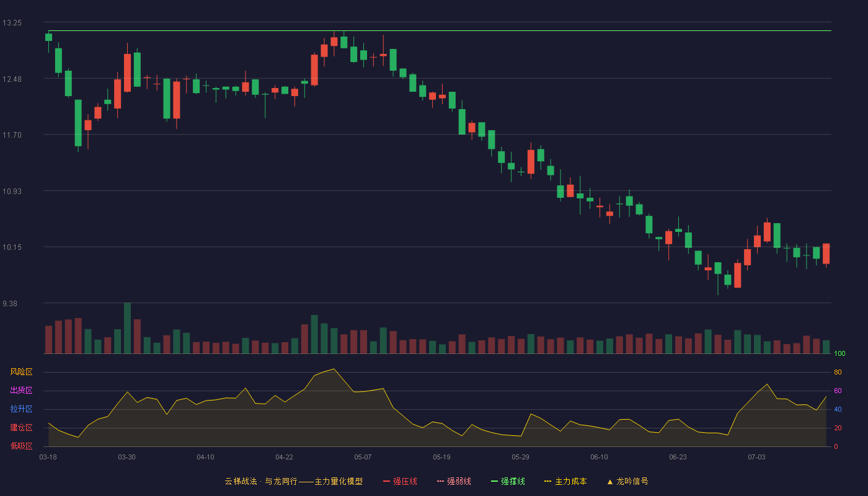This screenshot has height=496, width=868.
Task: Toggle the 强压线 legend item
Action: coord(400,481)
